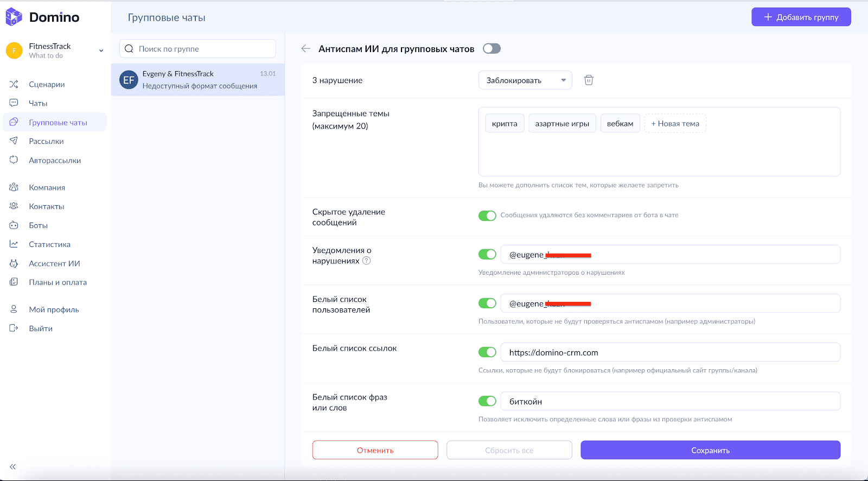Image resolution: width=868 pixels, height=481 pixels.
Task: Click the help icon near Уведомления о нарушениях
Action: (367, 261)
